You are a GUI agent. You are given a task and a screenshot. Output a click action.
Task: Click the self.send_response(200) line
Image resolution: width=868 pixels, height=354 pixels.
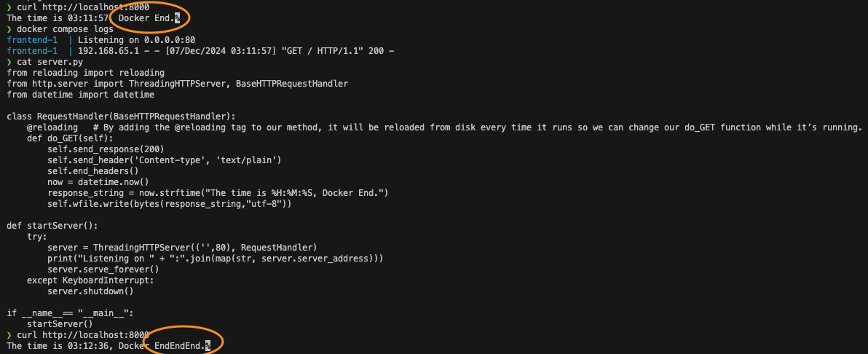coord(106,149)
